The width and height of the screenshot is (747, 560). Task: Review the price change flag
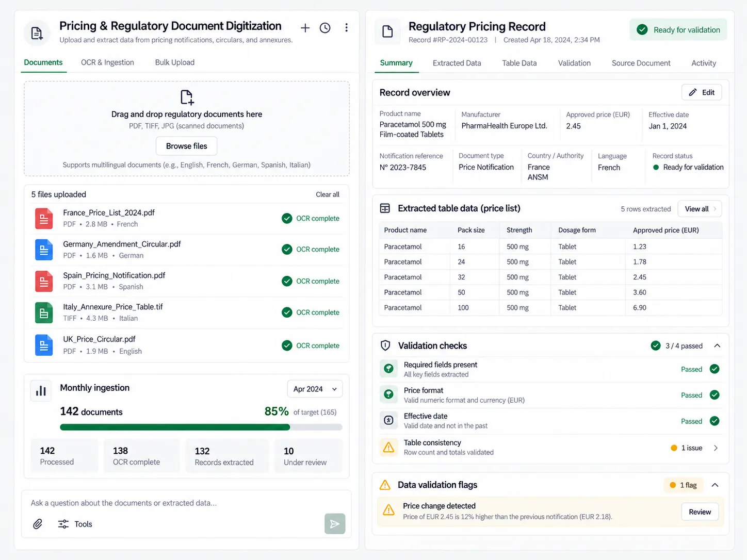pos(700,512)
